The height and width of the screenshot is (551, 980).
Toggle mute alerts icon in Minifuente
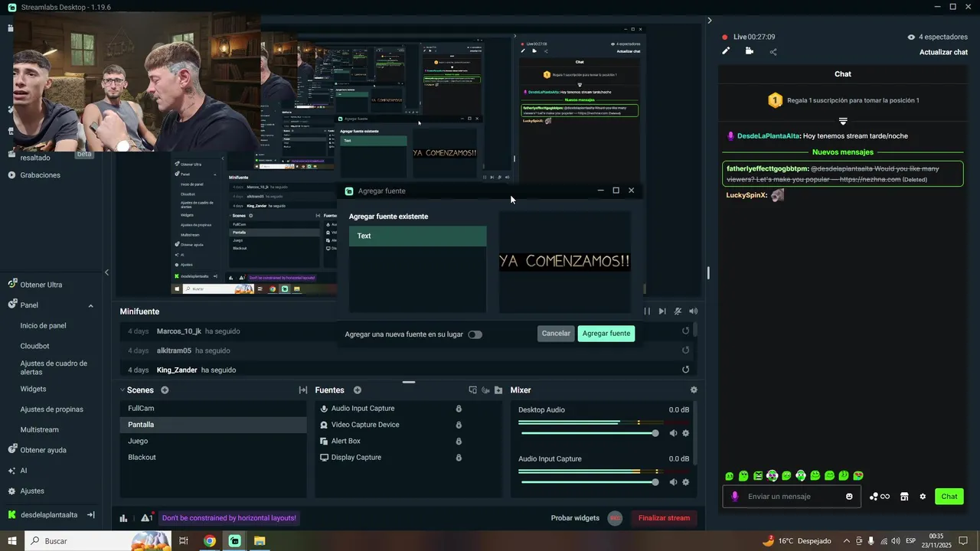coord(678,311)
